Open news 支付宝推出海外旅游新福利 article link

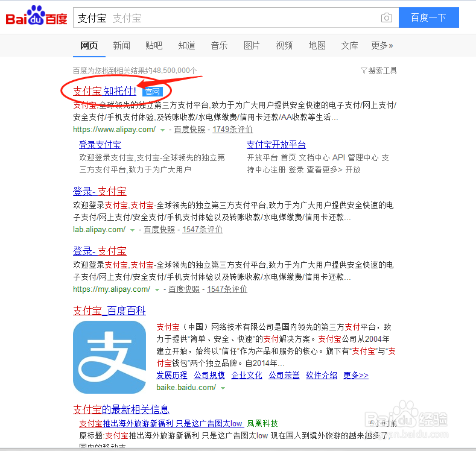(160, 423)
